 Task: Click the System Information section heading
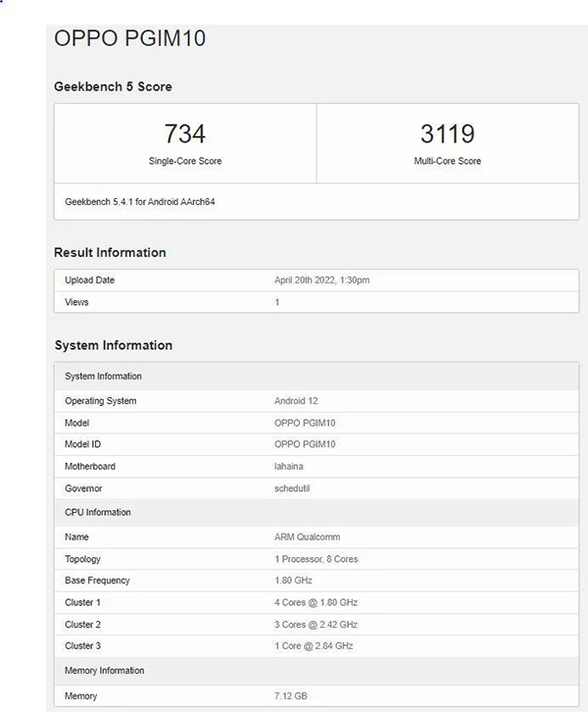pyautogui.click(x=113, y=345)
